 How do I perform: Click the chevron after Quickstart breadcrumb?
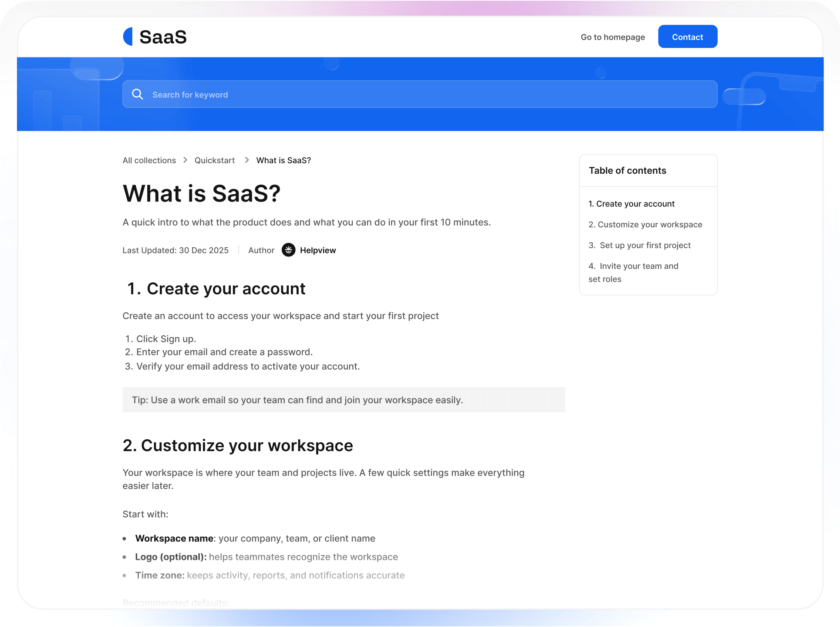tap(246, 160)
